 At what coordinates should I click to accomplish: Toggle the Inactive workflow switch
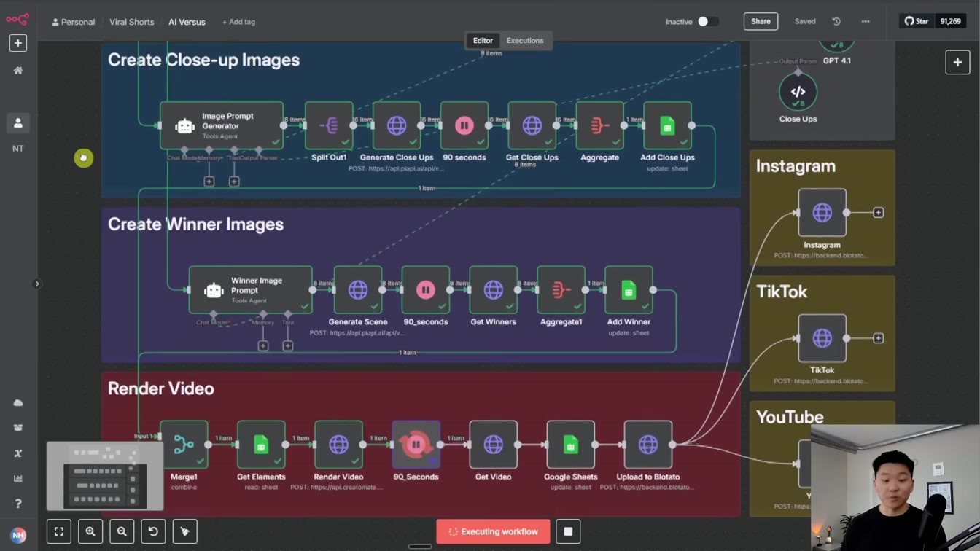click(707, 22)
